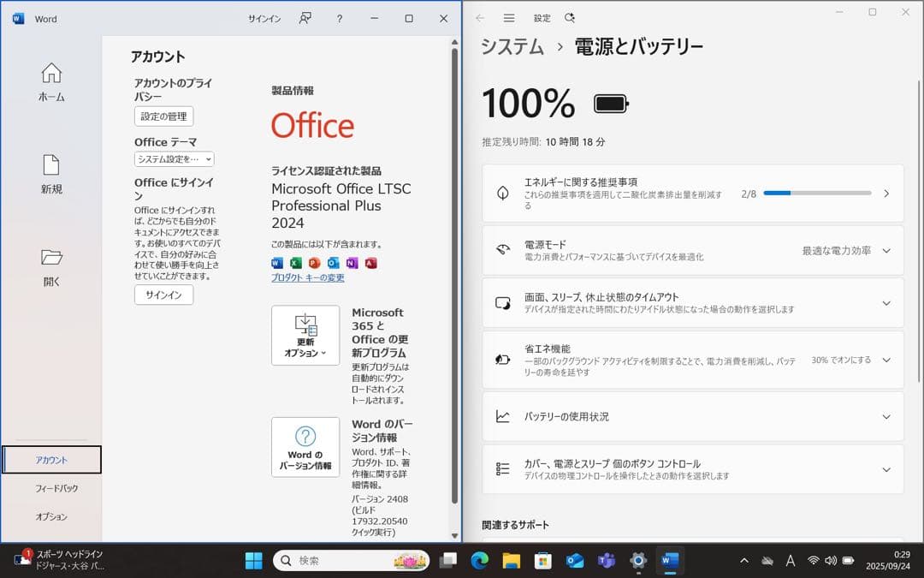Viewport: 924px width, 578px height.
Task: Expand 省エネ機能 energy saver section
Action: (x=886, y=360)
